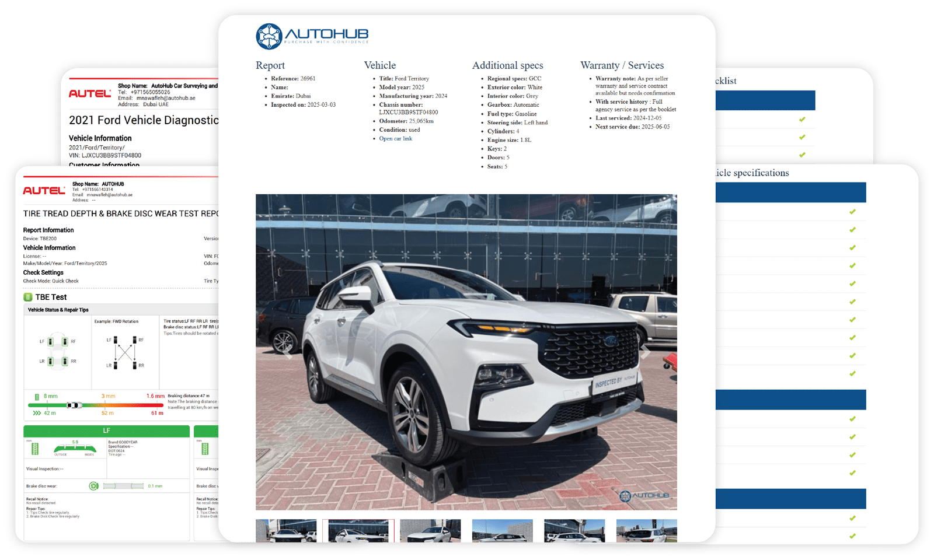934x560 pixels.
Task: Advance to the next car photo
Action: point(645,352)
